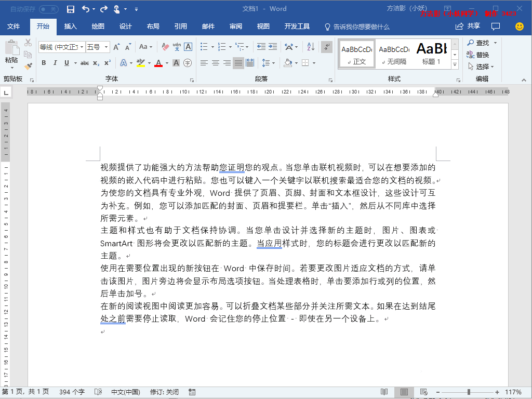Apply character shading icon
This screenshot has width=532, height=399.
(176, 63)
